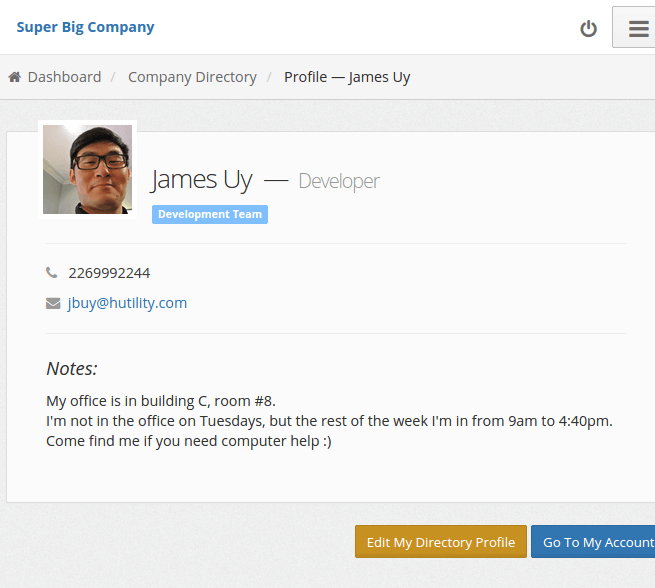Click the phone icon
Image resolution: width=655 pixels, height=588 pixels.
[51, 273]
